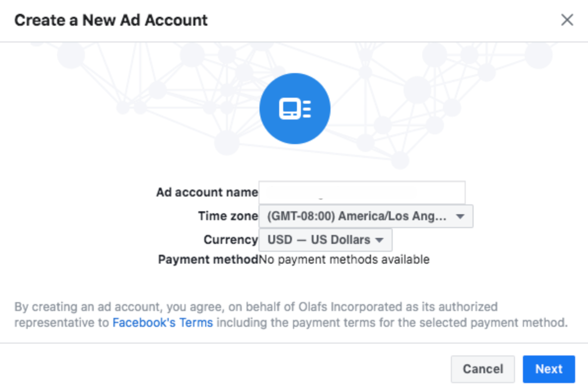Click the Time zone dropdown arrow

(x=460, y=216)
